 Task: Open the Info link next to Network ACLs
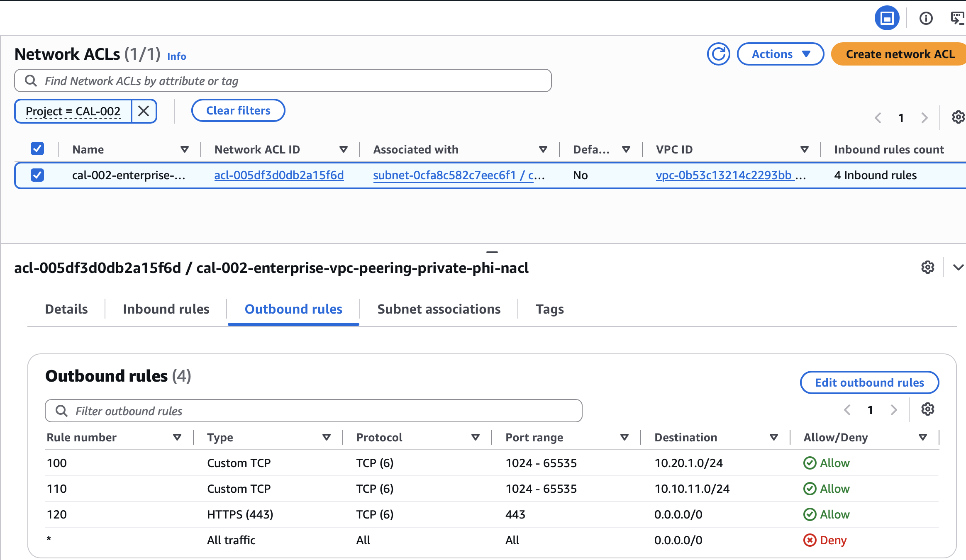coord(177,56)
